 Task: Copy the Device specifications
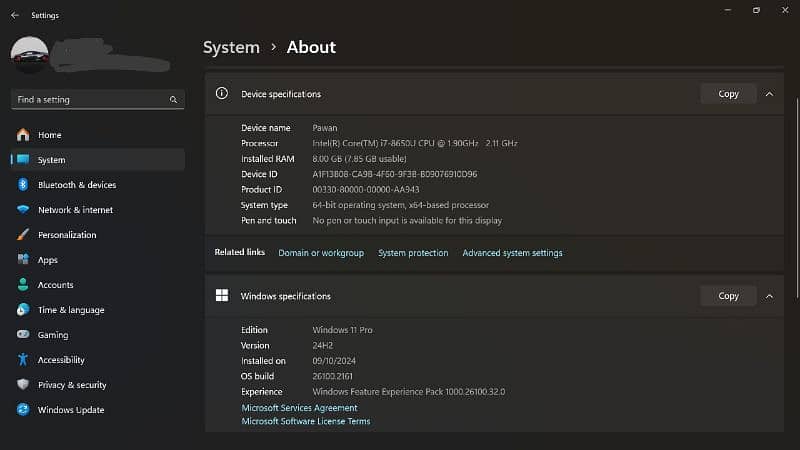tap(728, 94)
